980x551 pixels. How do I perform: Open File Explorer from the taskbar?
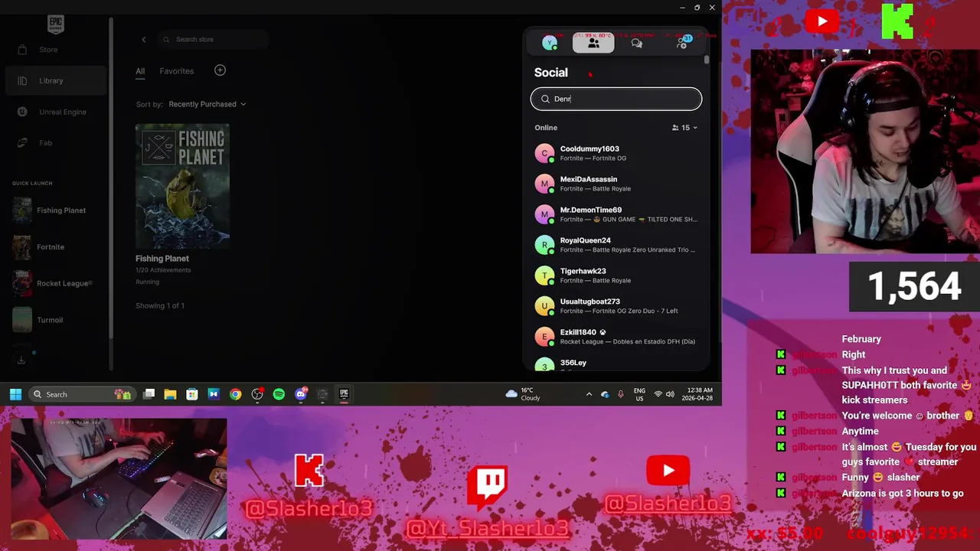click(170, 394)
